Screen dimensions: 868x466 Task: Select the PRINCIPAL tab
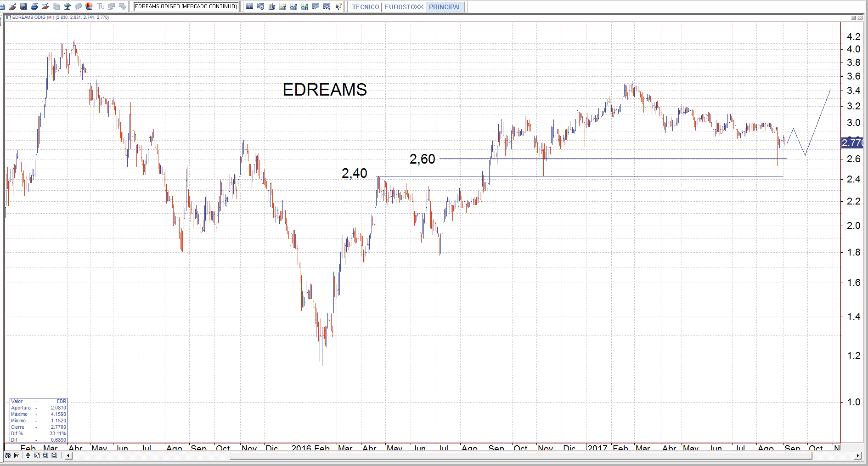click(x=445, y=7)
